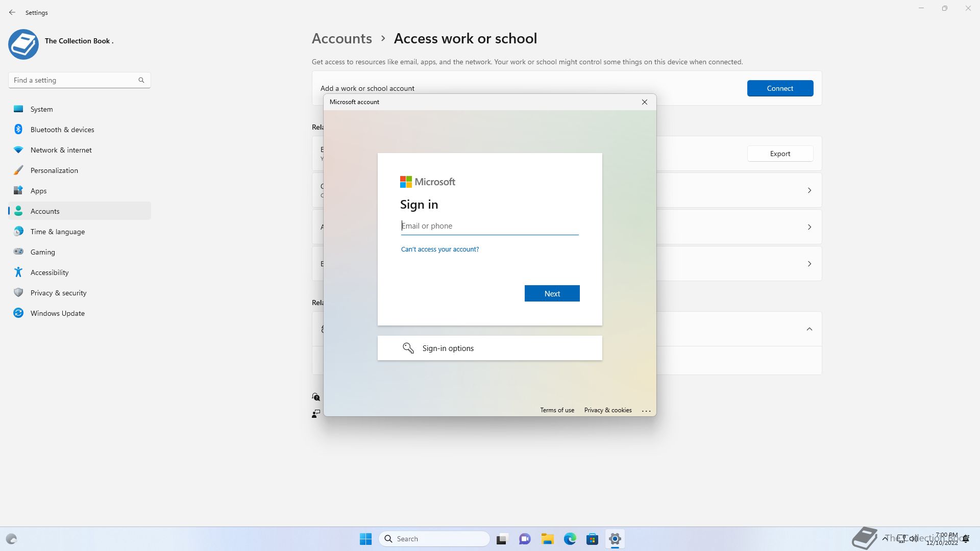Image resolution: width=980 pixels, height=551 pixels.
Task: Open the widgets icon at taskbar left
Action: click(x=11, y=539)
